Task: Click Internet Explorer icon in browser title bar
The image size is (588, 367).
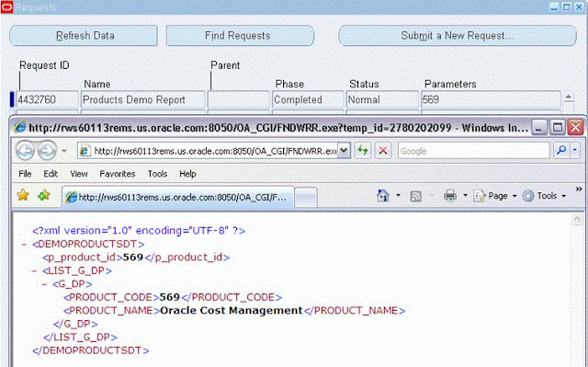Action: coord(20,128)
